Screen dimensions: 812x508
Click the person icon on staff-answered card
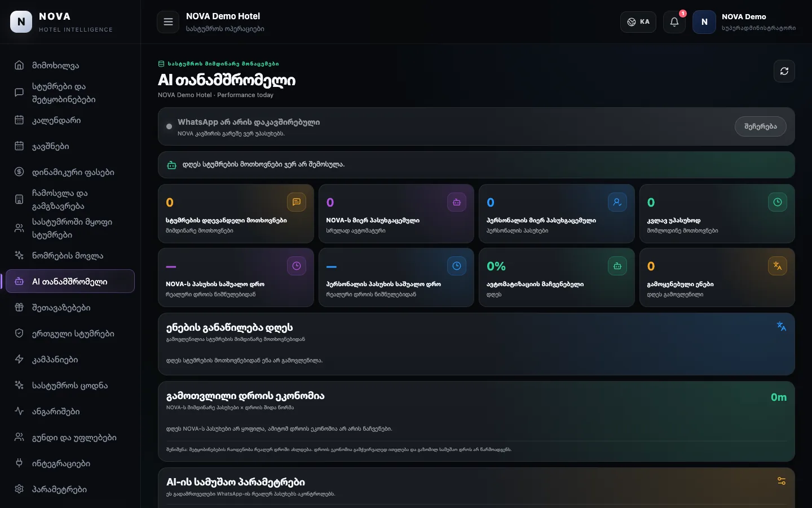point(617,202)
